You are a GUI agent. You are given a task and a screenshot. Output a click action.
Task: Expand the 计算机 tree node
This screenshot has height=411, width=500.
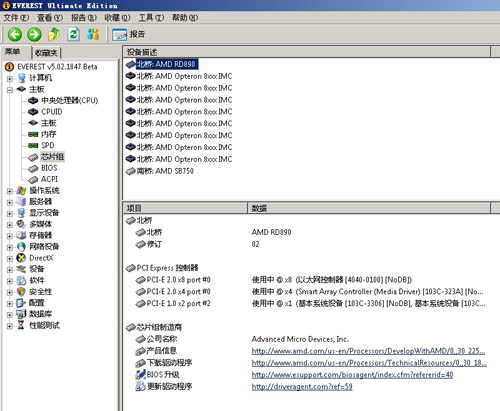[x=10, y=79]
